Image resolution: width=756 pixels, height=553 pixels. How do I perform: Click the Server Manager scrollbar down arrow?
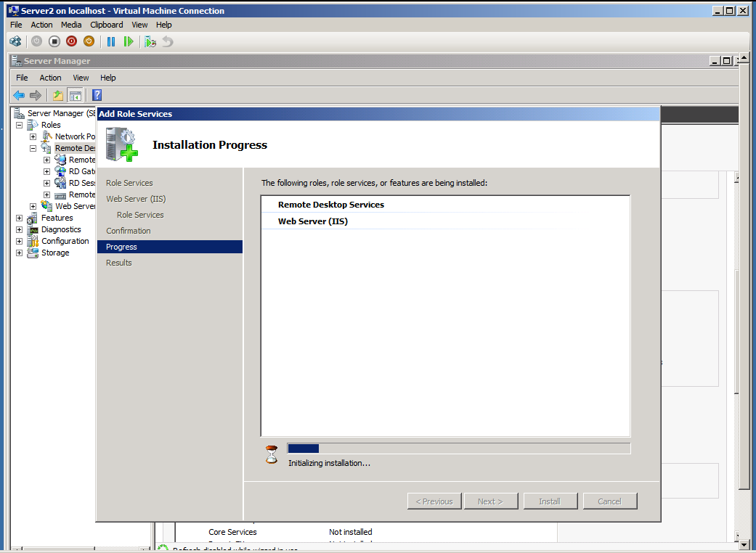pos(736,536)
